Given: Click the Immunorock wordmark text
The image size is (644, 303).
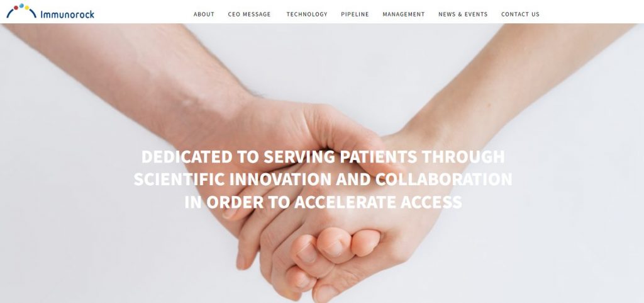Looking at the screenshot, I should 67,14.
